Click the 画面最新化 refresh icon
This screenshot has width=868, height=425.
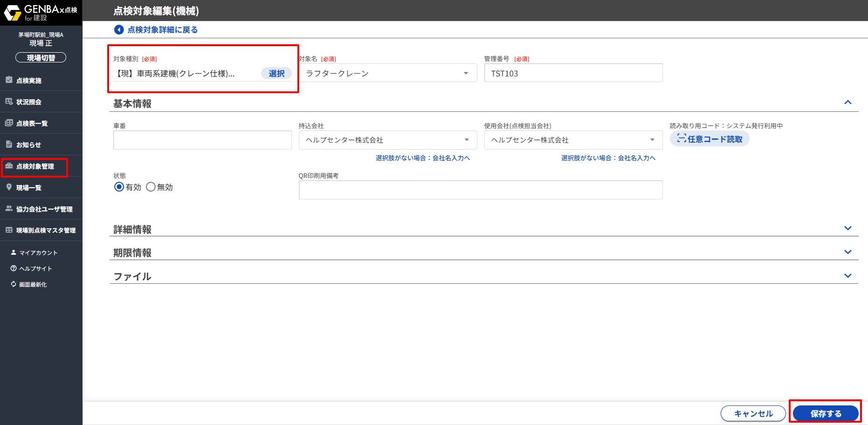[14, 284]
